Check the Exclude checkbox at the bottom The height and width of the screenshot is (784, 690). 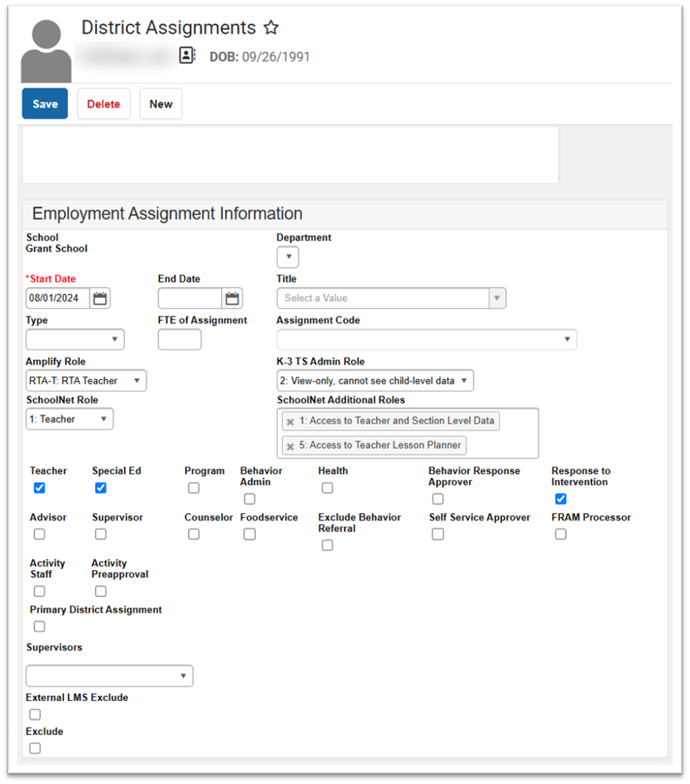35,748
